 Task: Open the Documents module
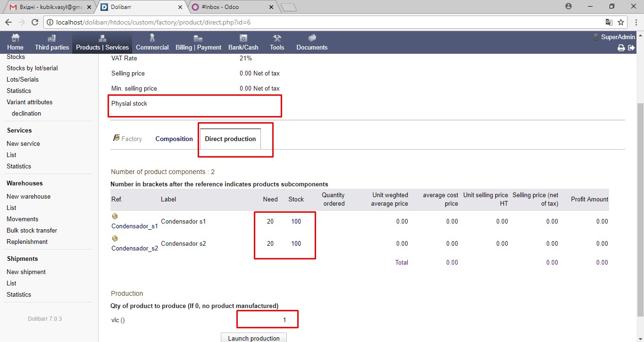click(311, 42)
